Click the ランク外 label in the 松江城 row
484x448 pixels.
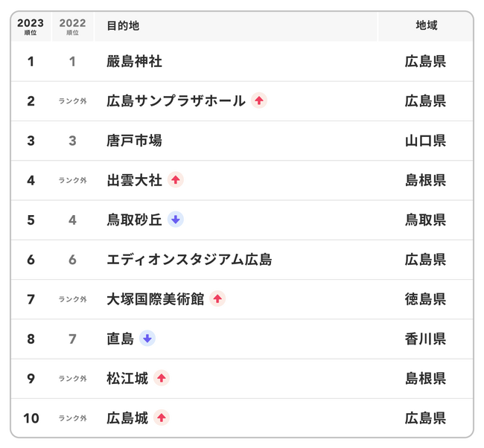point(72,379)
